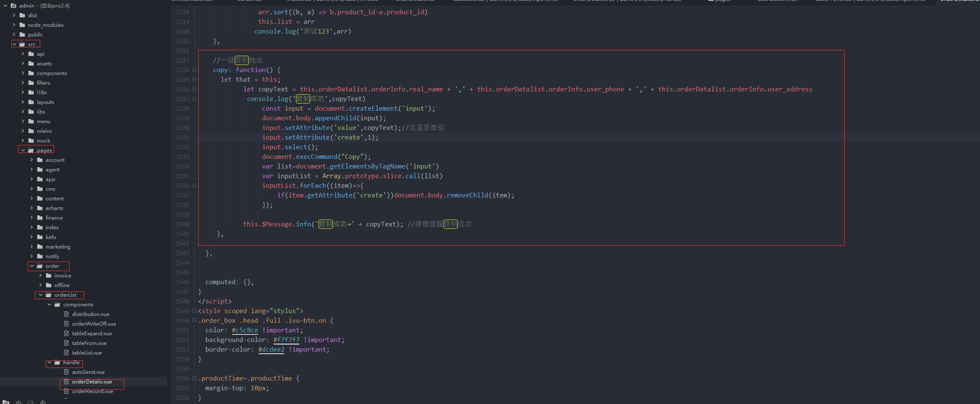Click the autoSend.vue file icon
980x404 pixels.
[66, 372]
